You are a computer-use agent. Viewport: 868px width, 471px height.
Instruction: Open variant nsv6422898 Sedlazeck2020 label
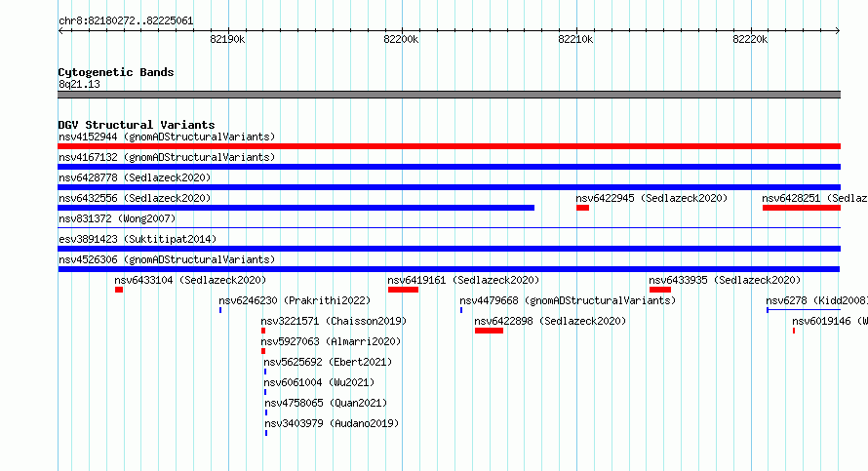[550, 321]
